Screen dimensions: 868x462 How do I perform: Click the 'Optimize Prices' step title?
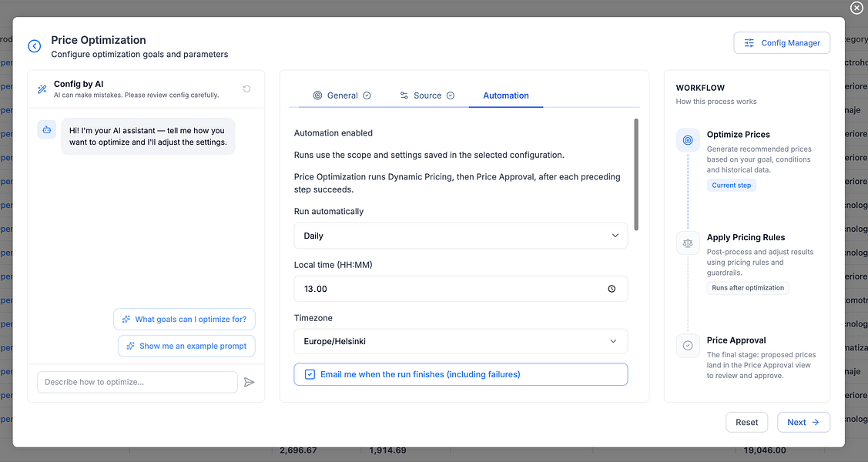click(x=738, y=135)
